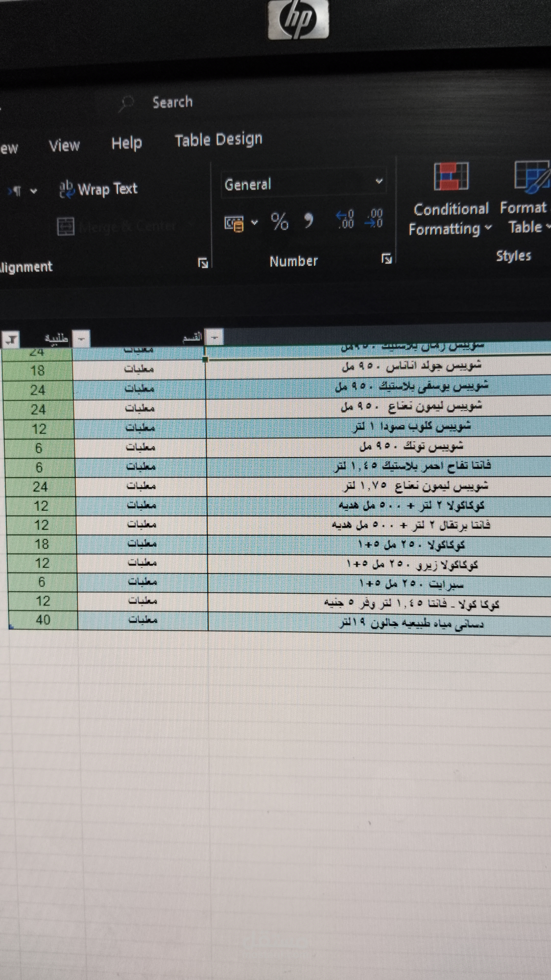Select cell with سبرايت ٢٥٠ مل ٥+١

pyautogui.click(x=380, y=584)
